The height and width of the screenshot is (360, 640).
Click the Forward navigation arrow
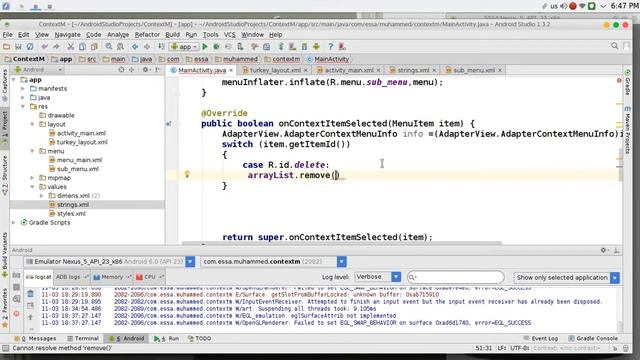[x=147, y=47]
